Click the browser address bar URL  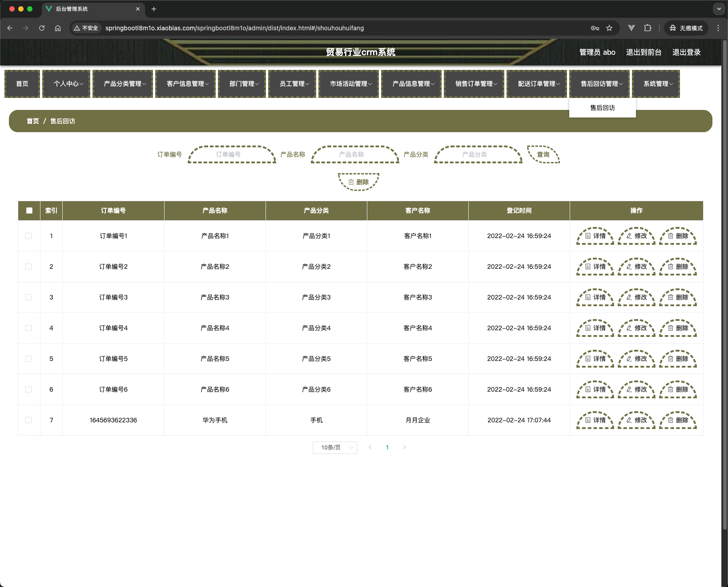pos(235,28)
